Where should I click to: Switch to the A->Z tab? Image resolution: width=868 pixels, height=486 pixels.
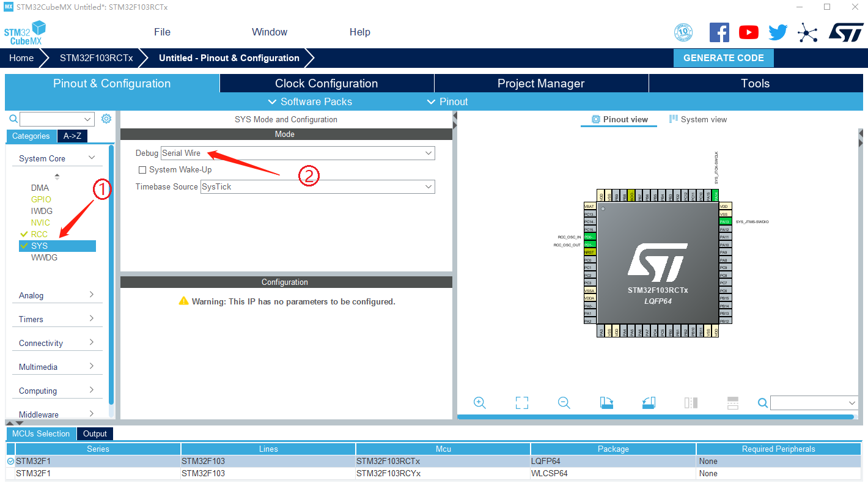click(72, 136)
